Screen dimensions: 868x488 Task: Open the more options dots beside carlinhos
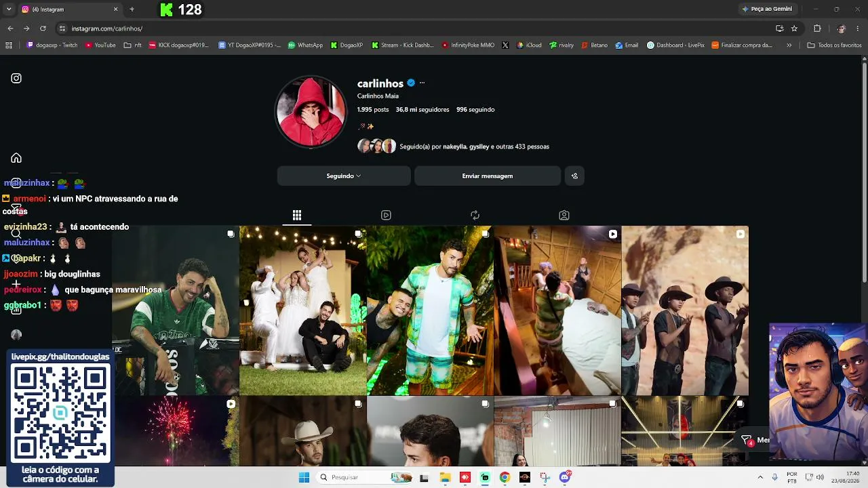point(422,83)
